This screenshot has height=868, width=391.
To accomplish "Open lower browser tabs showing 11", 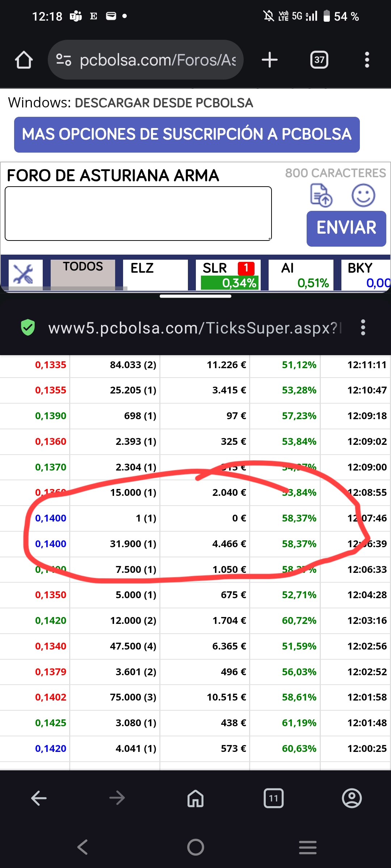I will coord(274,798).
